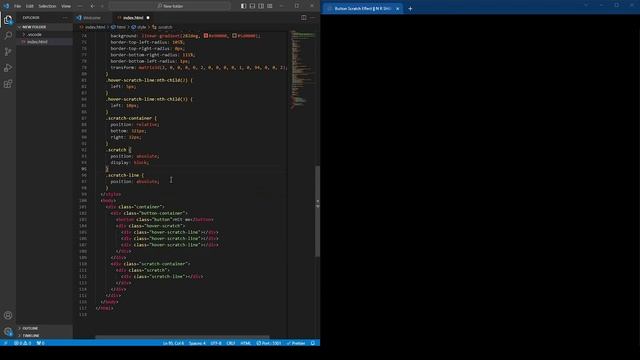Open the notifications bell
Screen dimensions: 640x360
click(x=313, y=343)
